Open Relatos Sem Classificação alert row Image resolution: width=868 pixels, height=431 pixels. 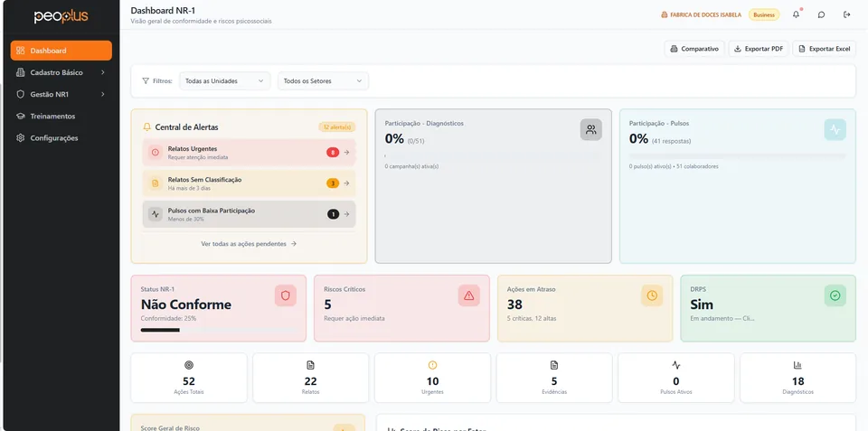pyautogui.click(x=250, y=183)
